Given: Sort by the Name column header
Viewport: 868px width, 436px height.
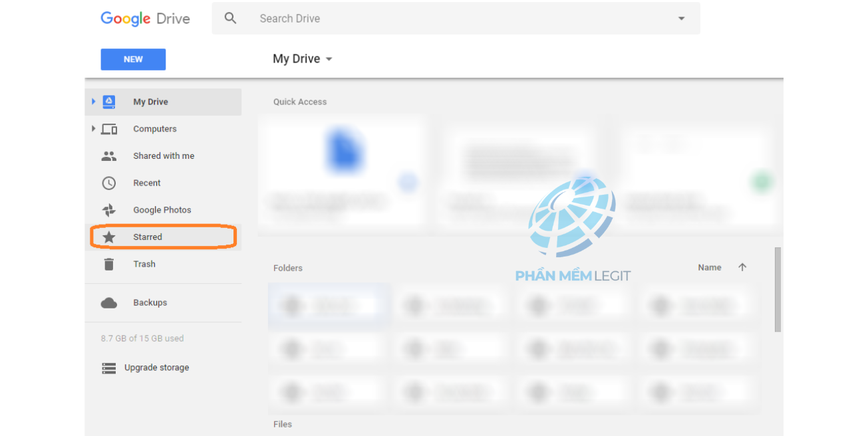Looking at the screenshot, I should coord(710,267).
